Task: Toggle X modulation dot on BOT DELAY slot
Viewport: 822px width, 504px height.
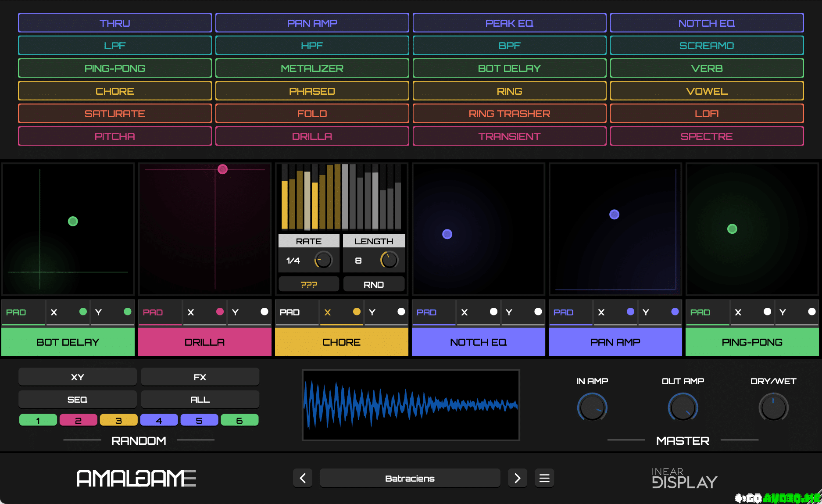Action: 83,311
